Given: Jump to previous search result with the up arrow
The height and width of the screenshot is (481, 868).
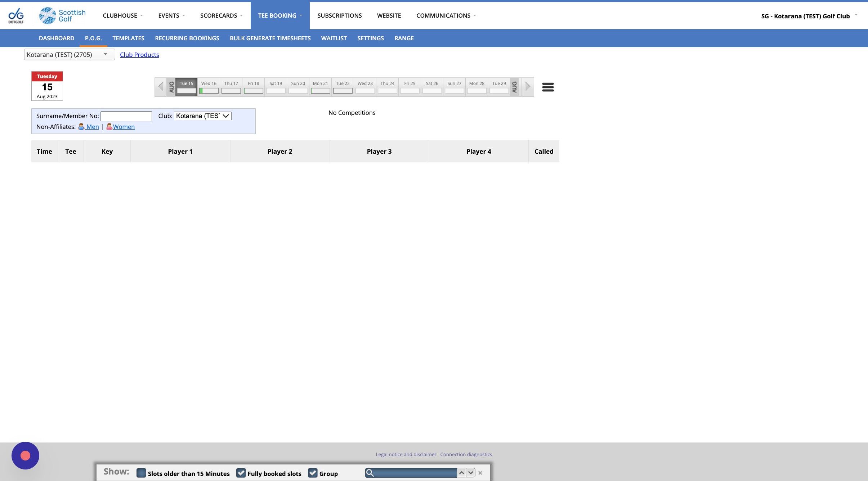Looking at the screenshot, I should click(461, 473).
